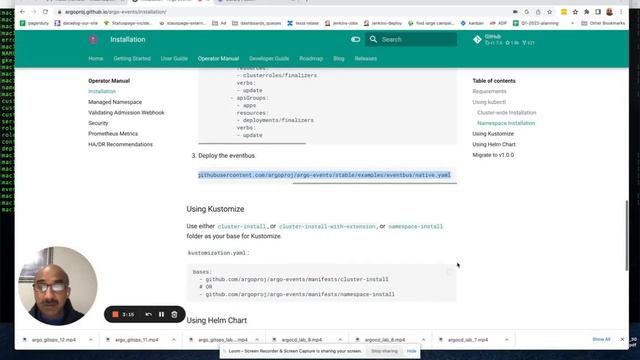Hide the Loom screen sharing banner
Screen dimensions: 640x360
411,351
